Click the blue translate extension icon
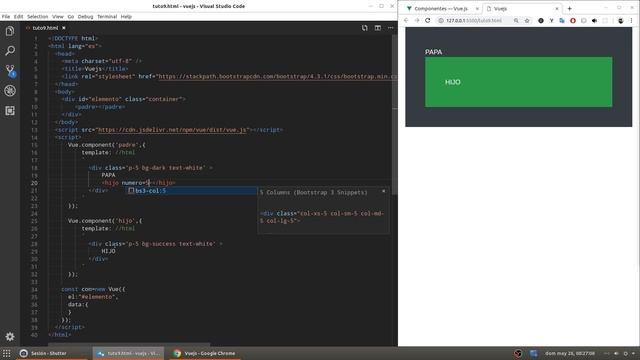This screenshot has width=640, height=360. coord(562,20)
